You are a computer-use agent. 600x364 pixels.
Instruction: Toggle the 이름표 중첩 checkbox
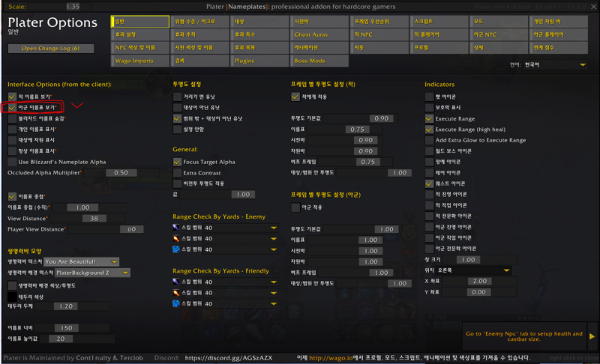pyautogui.click(x=12, y=197)
